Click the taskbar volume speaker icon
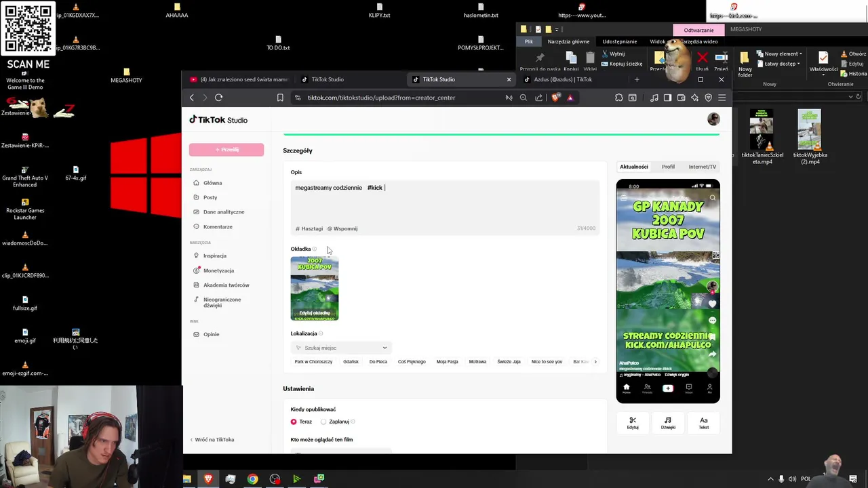The height and width of the screenshot is (488, 868). 792,479
